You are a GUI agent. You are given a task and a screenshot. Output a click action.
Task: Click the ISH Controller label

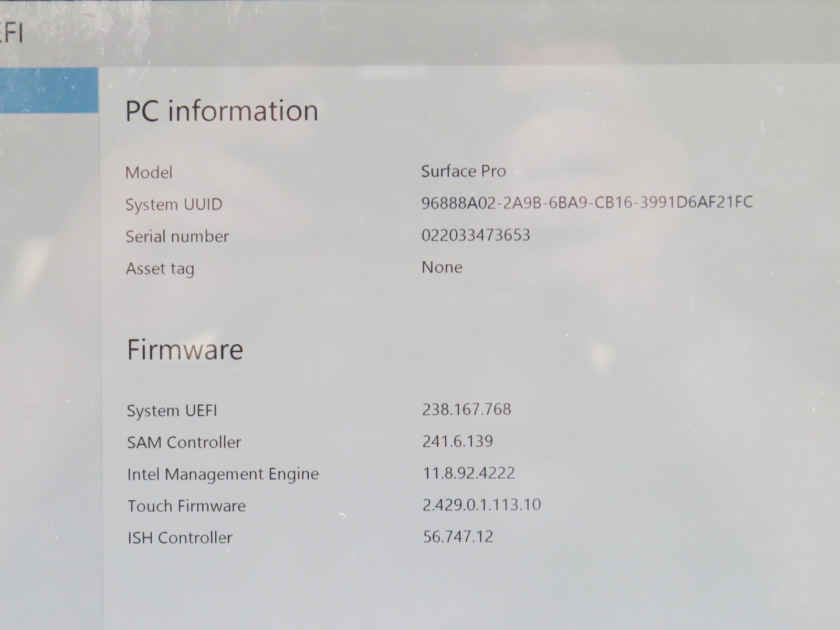pos(180,538)
